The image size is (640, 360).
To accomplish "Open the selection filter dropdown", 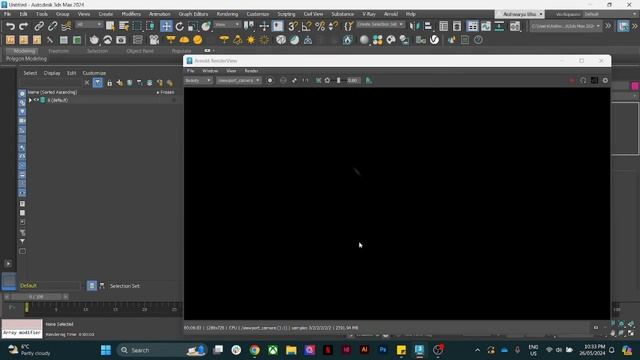I will (x=89, y=25).
